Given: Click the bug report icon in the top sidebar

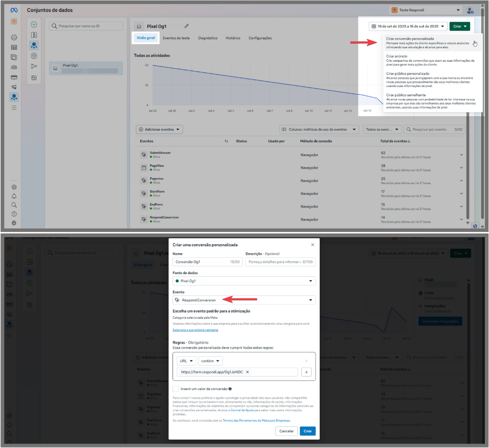Looking at the screenshot, I should coord(14,223).
